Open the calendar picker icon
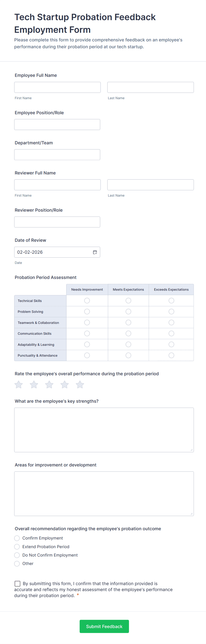This screenshot has width=206, height=644. (x=95, y=252)
